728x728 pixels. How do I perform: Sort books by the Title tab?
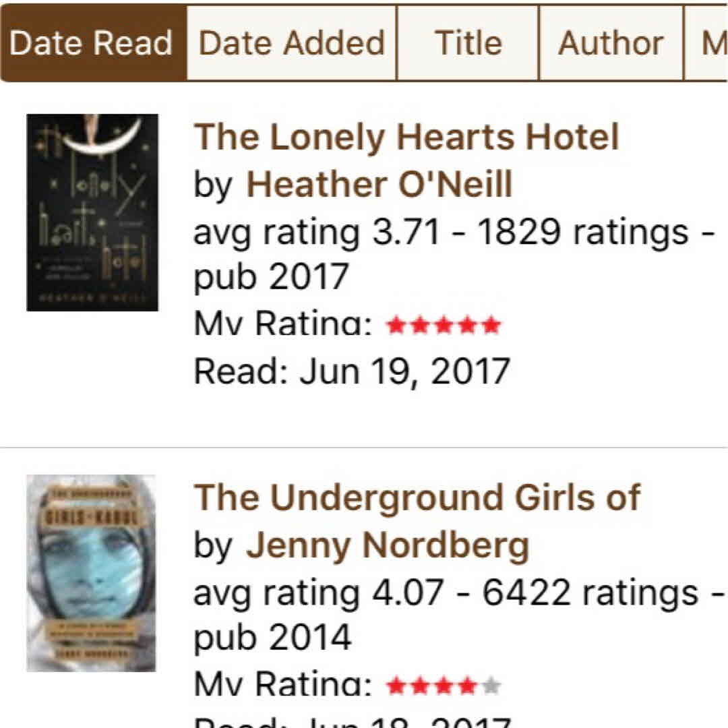click(468, 44)
